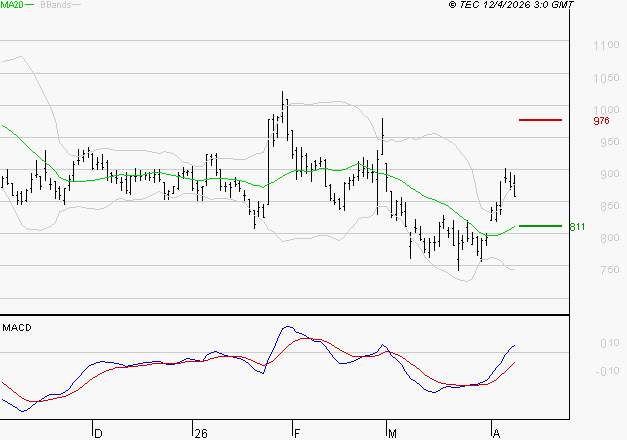Click the 26 year marker on time axis
627x440 pixels.
pos(201,434)
